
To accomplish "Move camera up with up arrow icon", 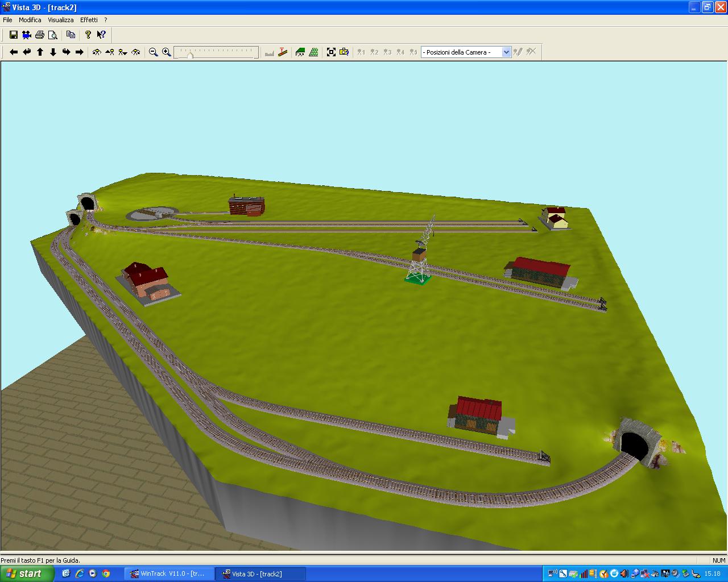I will (40, 52).
